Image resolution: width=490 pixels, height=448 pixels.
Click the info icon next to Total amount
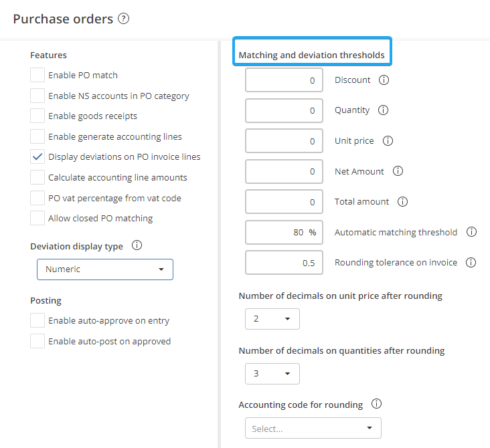point(402,202)
